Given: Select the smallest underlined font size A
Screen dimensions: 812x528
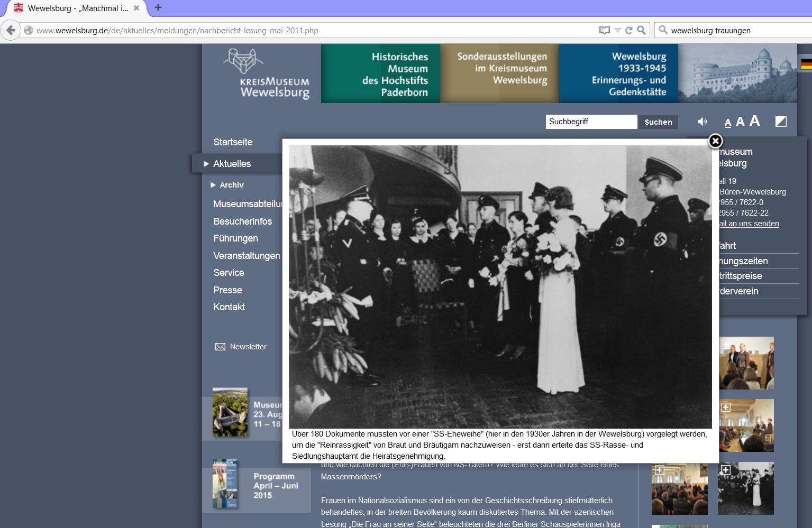Looking at the screenshot, I should [x=728, y=123].
